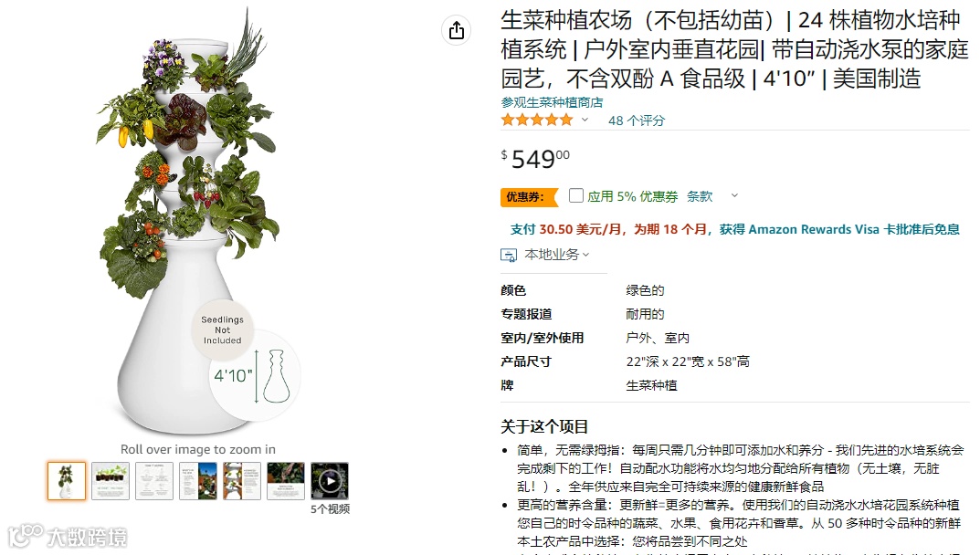980x555 pixels.
Task: Select the third instructions thumbnail
Action: pos(154,481)
